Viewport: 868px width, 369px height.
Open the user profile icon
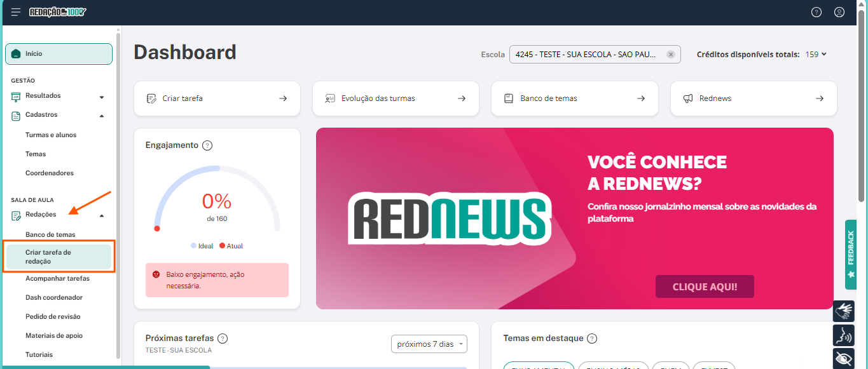(x=839, y=12)
